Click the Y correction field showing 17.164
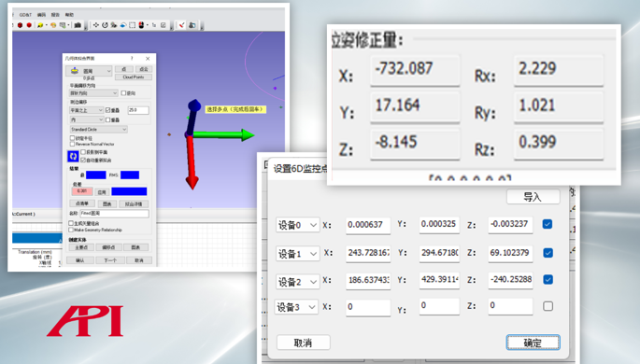The height and width of the screenshot is (364, 640). tap(415, 106)
